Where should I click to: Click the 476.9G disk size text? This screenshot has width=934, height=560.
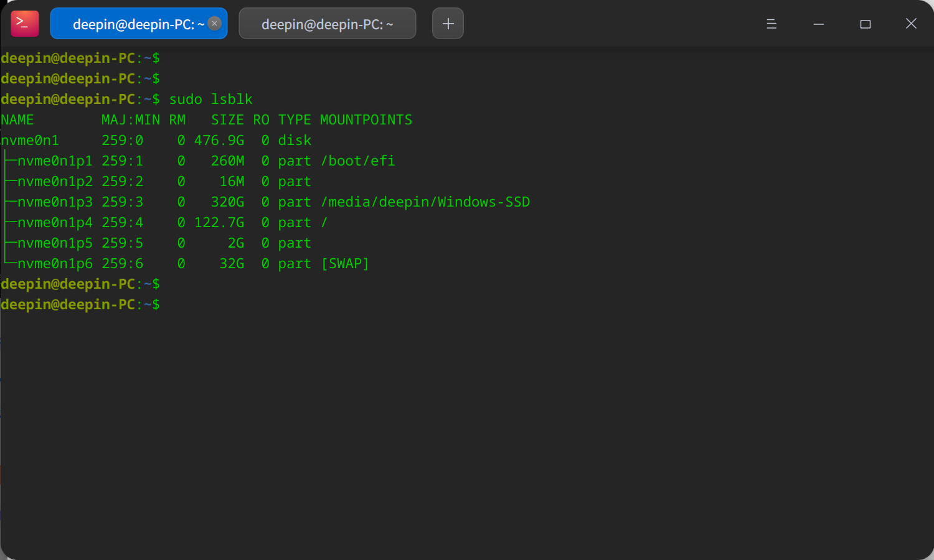219,140
